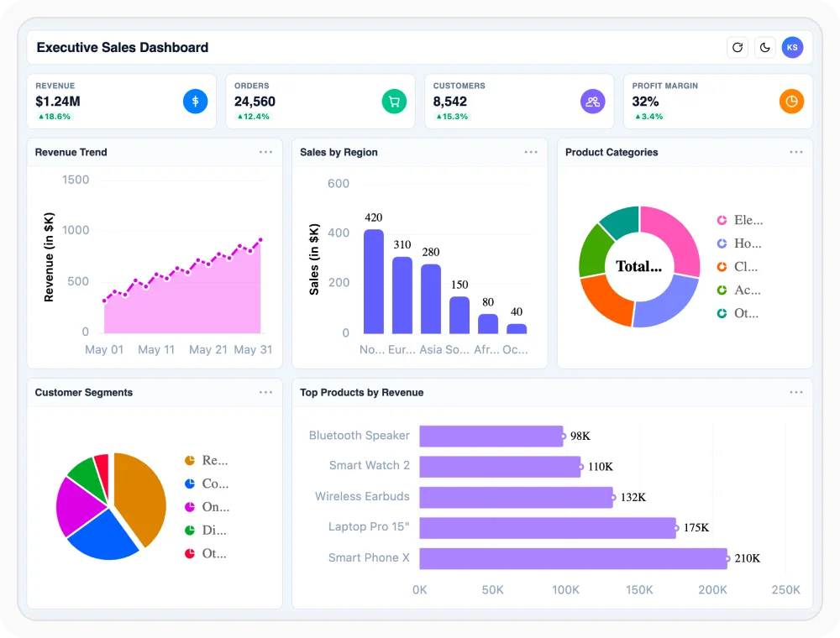Click the green pie slice
840x638 pixels.
point(86,474)
